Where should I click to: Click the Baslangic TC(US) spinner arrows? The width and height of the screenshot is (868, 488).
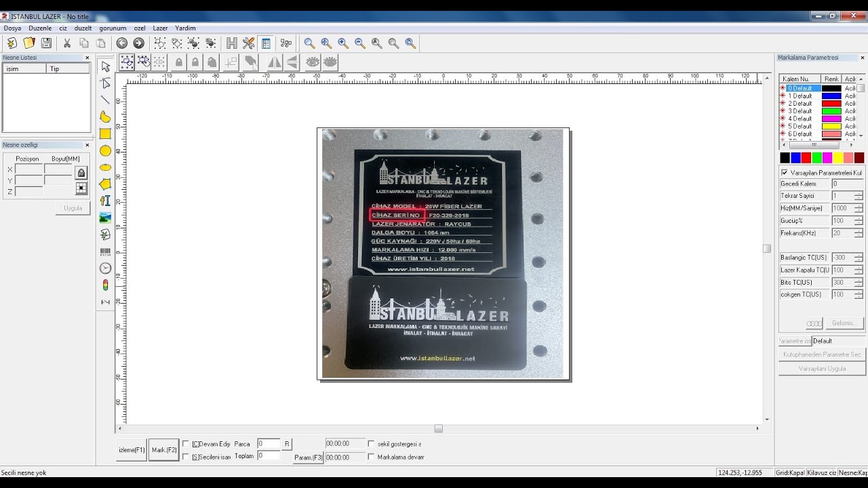859,258
